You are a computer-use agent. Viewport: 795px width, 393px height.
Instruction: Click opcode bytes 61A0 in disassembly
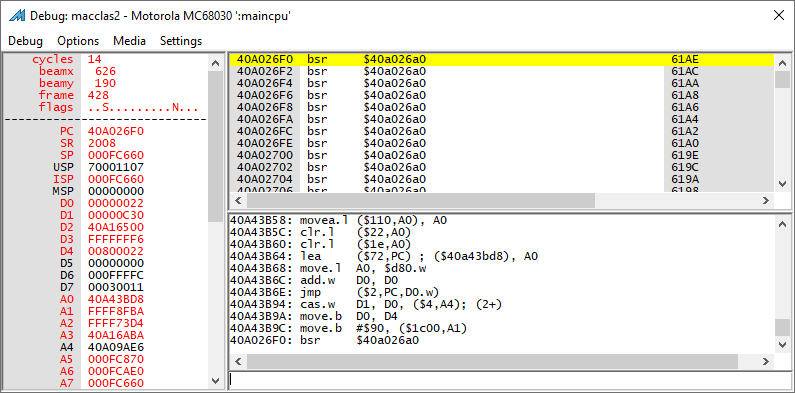[x=685, y=143]
